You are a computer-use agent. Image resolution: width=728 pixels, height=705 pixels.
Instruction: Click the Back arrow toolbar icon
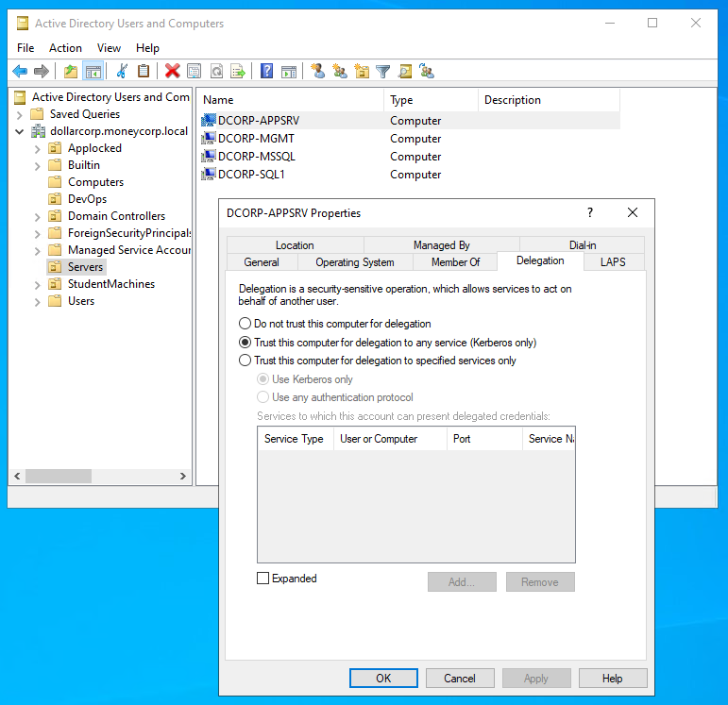coord(20,71)
